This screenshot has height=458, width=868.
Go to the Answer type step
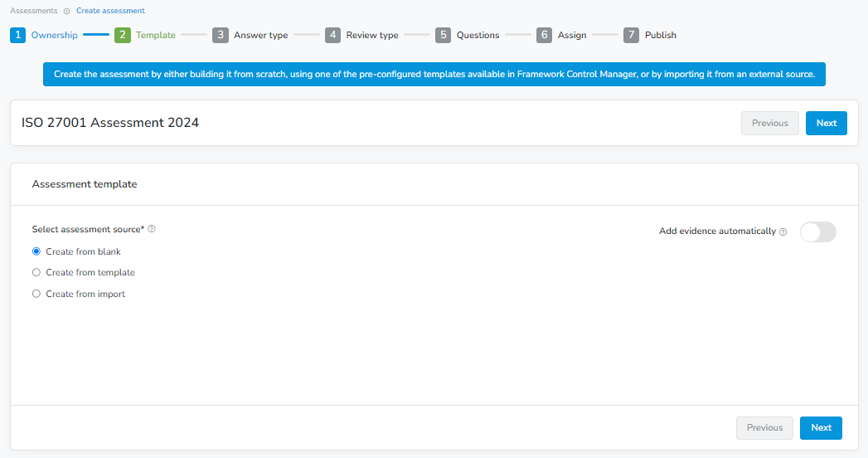[x=260, y=36]
